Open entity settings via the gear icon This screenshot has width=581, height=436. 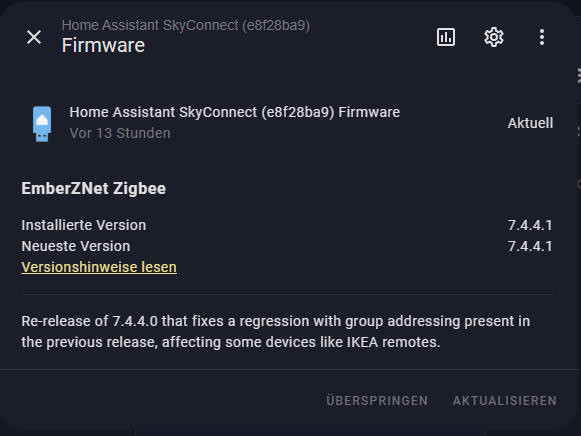(x=494, y=37)
